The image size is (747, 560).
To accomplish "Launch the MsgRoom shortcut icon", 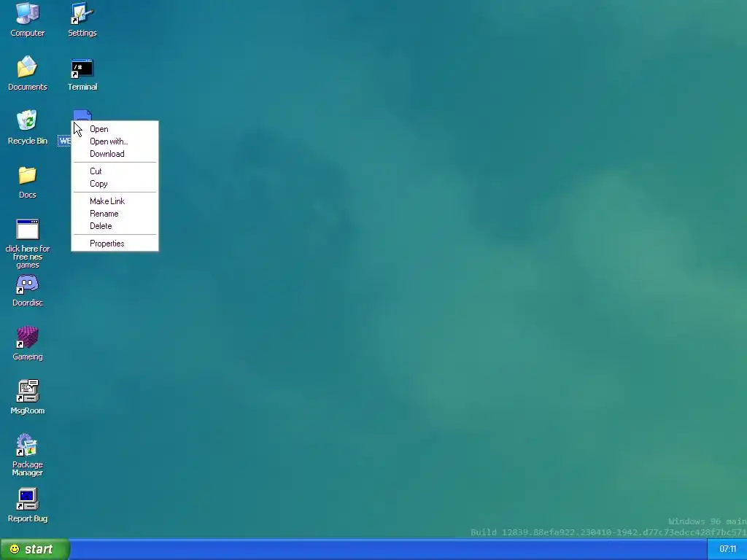I will click(x=27, y=391).
